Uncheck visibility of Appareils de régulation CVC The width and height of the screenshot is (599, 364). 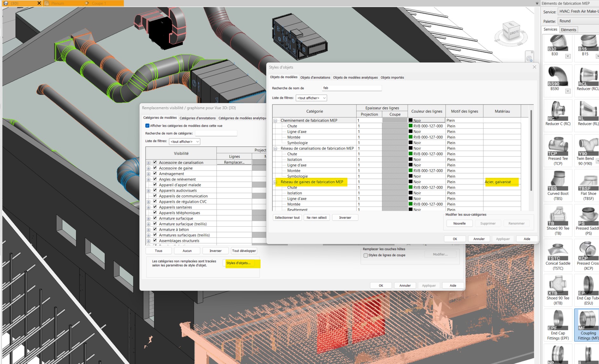[155, 201]
